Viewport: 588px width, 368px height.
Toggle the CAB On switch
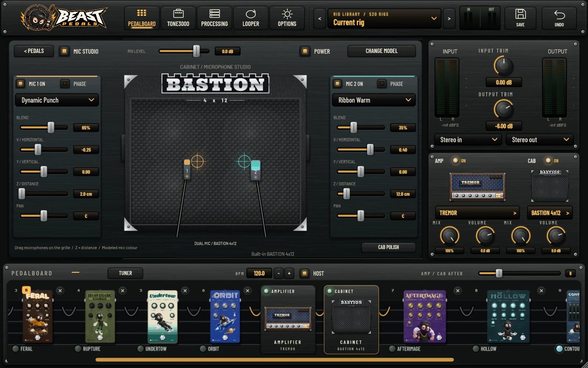(x=548, y=161)
